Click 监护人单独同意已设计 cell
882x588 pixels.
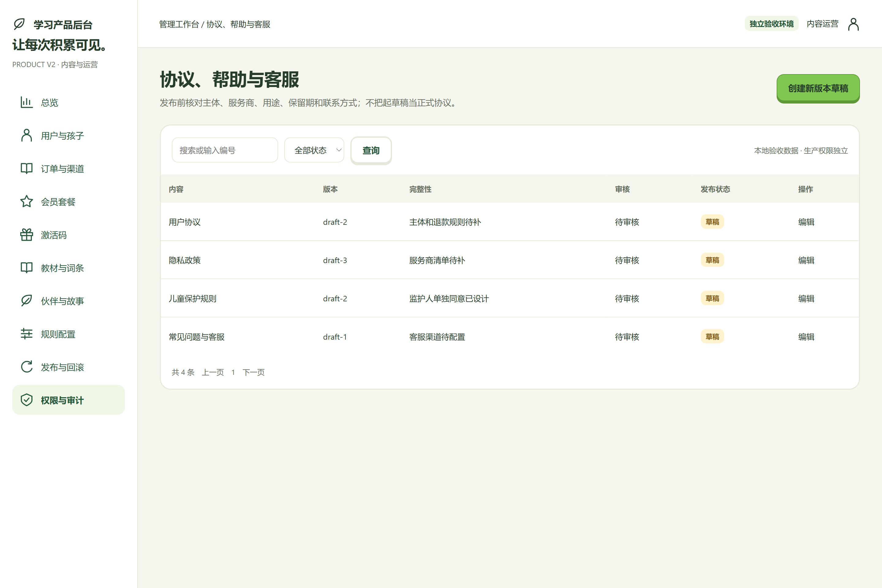click(x=449, y=299)
